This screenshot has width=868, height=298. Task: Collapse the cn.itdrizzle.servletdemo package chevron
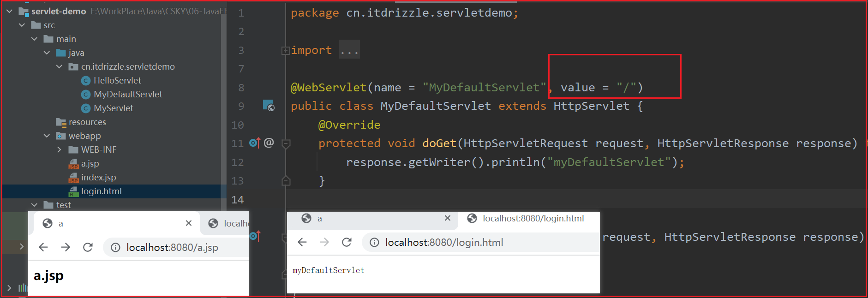tap(59, 66)
